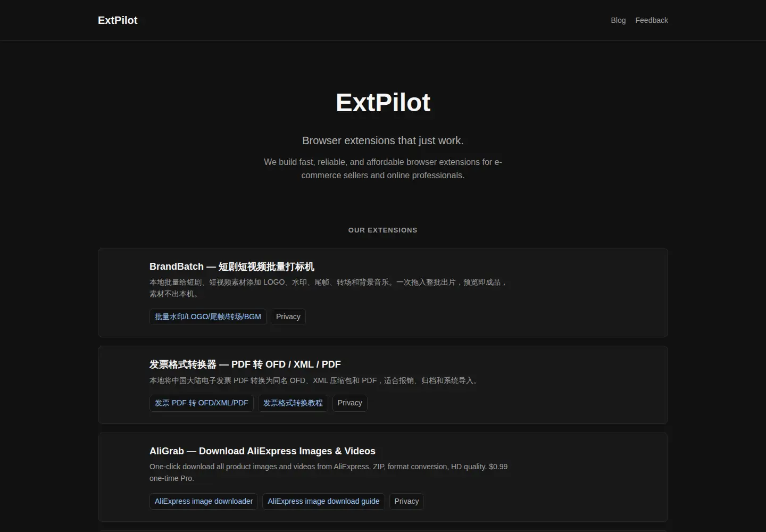This screenshot has width=766, height=532.
Task: Click the large ExtPilot hero heading
Action: 383,102
